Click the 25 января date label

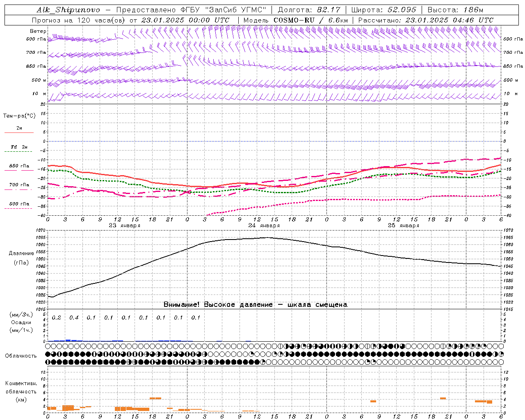click(x=404, y=226)
